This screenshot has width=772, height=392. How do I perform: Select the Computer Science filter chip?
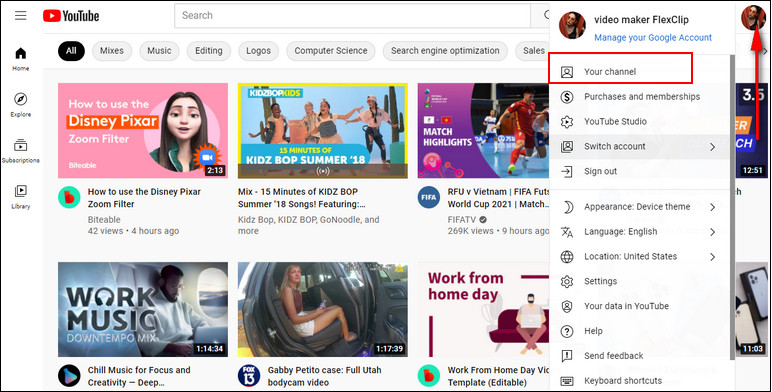pos(331,51)
